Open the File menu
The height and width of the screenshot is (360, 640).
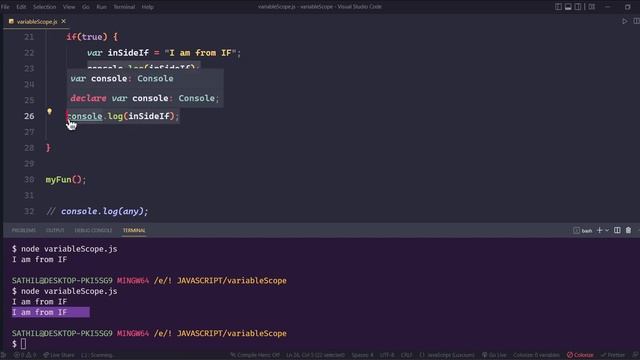click(x=5, y=7)
